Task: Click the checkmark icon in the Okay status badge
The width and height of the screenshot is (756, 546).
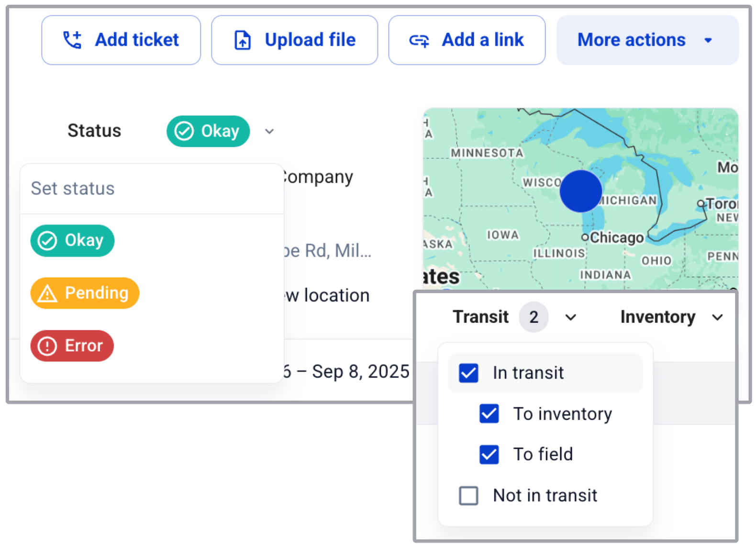Action: coord(184,131)
